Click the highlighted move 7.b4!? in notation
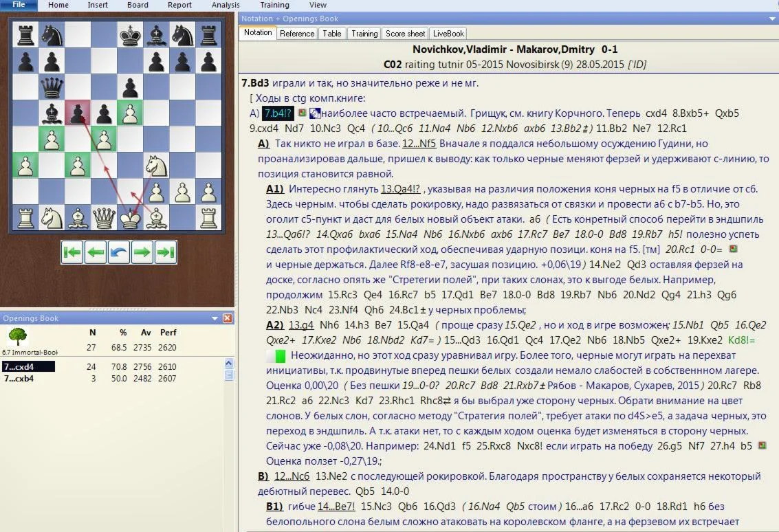The image size is (779, 532). [x=278, y=113]
